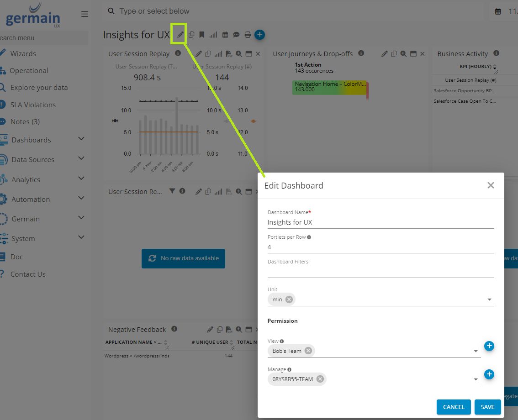The image size is (518, 420).
Task: Click the SAVE button in Edit Dashboard
Action: pos(487,407)
